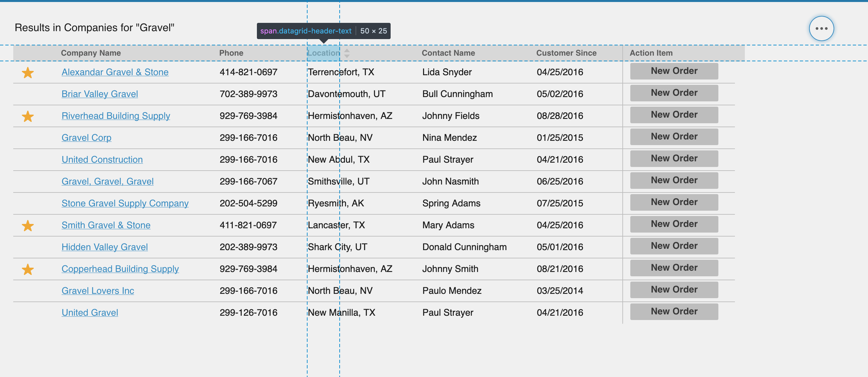Click New Order in United Construction row
This screenshot has height=377, width=868.
coord(674,158)
